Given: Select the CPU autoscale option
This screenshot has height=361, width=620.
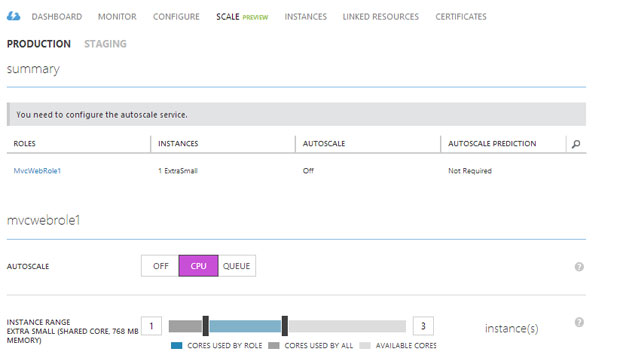Looking at the screenshot, I should (198, 266).
